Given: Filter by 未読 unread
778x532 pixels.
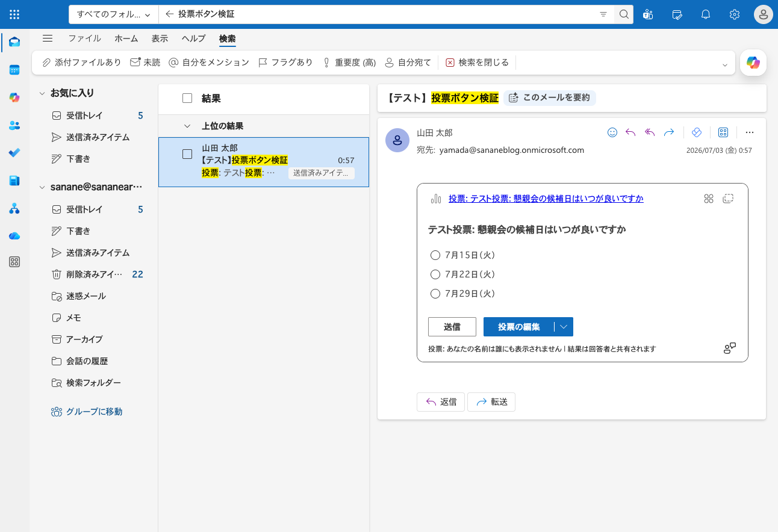Looking at the screenshot, I should click(x=145, y=63).
